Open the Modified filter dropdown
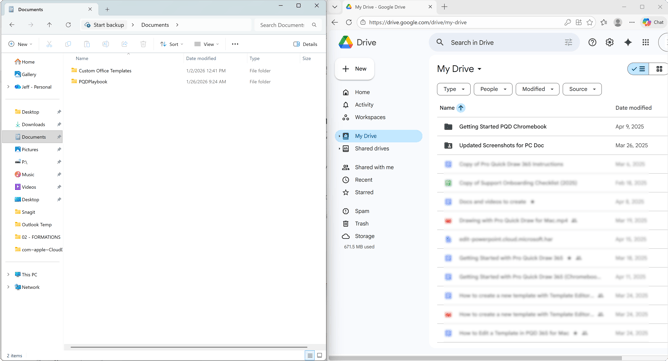This screenshot has height=361, width=668. 537,89
